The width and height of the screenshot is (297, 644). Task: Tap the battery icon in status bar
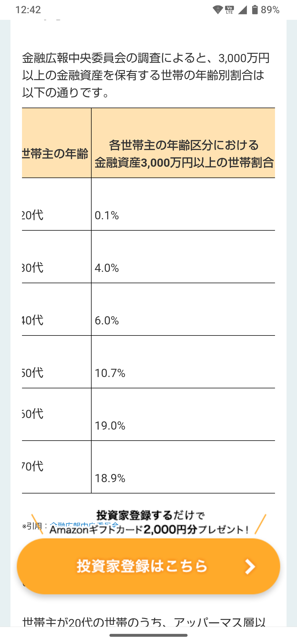coord(255,10)
